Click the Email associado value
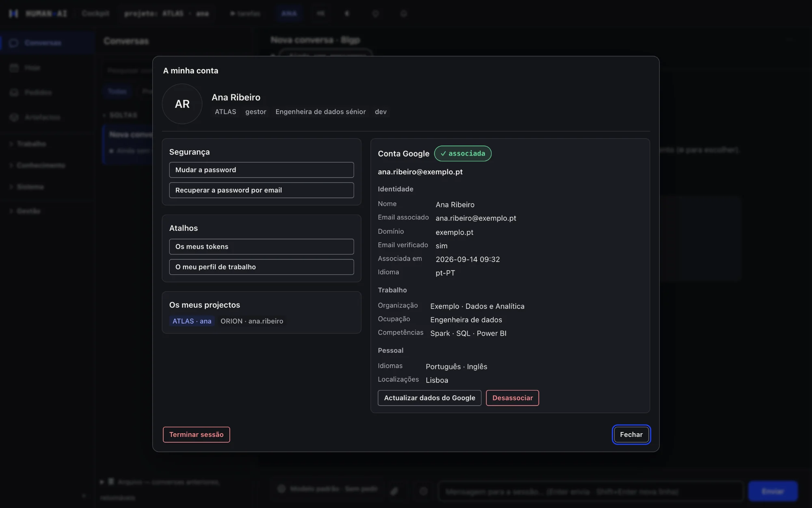The width and height of the screenshot is (812, 508). coord(476,218)
